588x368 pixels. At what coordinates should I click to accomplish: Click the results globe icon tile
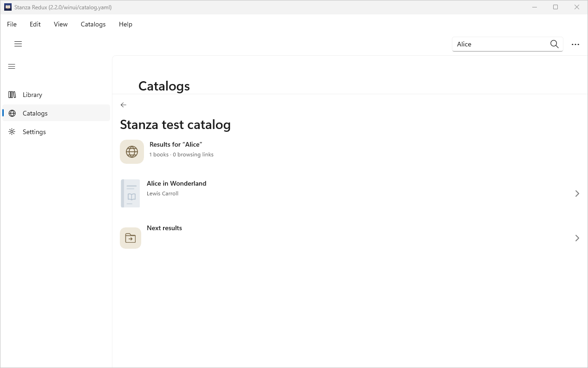(x=132, y=152)
